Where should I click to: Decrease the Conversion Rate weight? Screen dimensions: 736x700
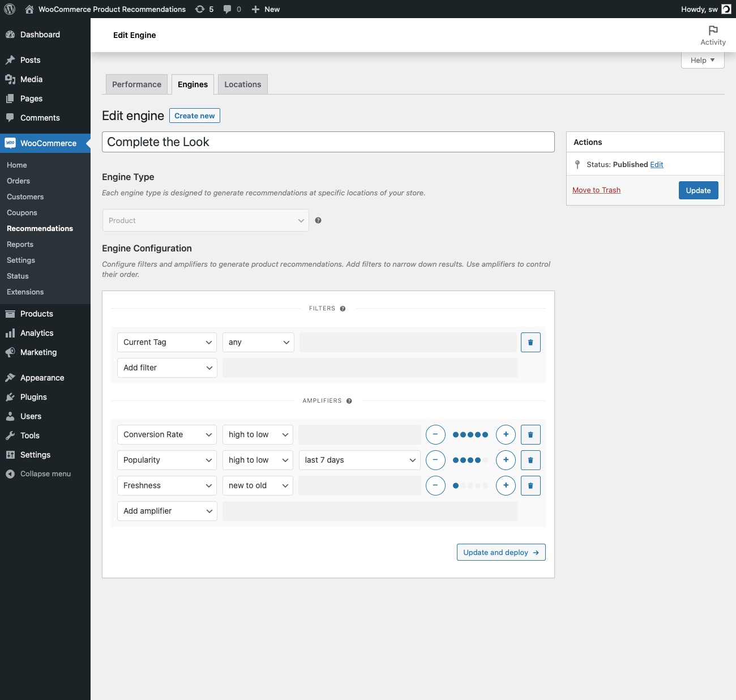435,434
